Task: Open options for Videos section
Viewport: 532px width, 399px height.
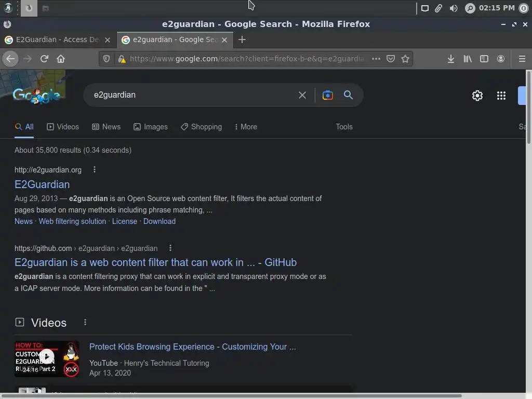Action: [85, 322]
